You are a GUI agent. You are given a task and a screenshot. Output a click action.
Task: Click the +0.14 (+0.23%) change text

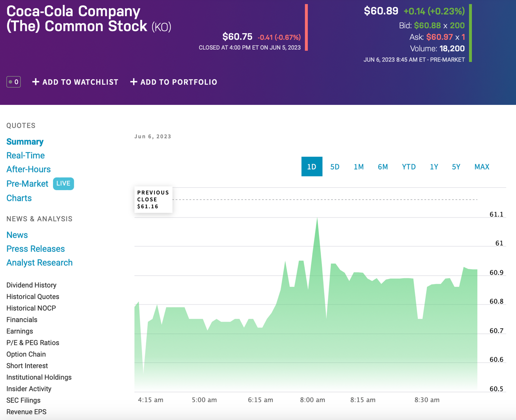tap(434, 11)
